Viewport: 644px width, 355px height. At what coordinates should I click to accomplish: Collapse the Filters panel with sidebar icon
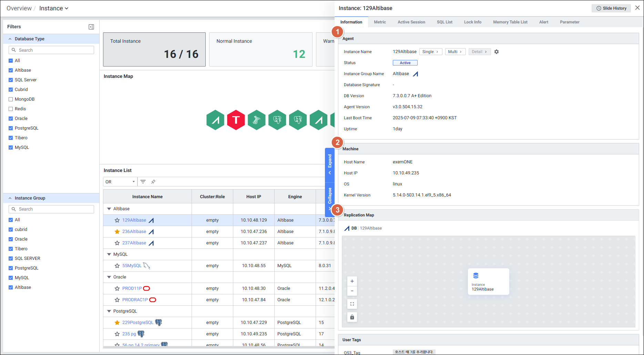pos(91,27)
